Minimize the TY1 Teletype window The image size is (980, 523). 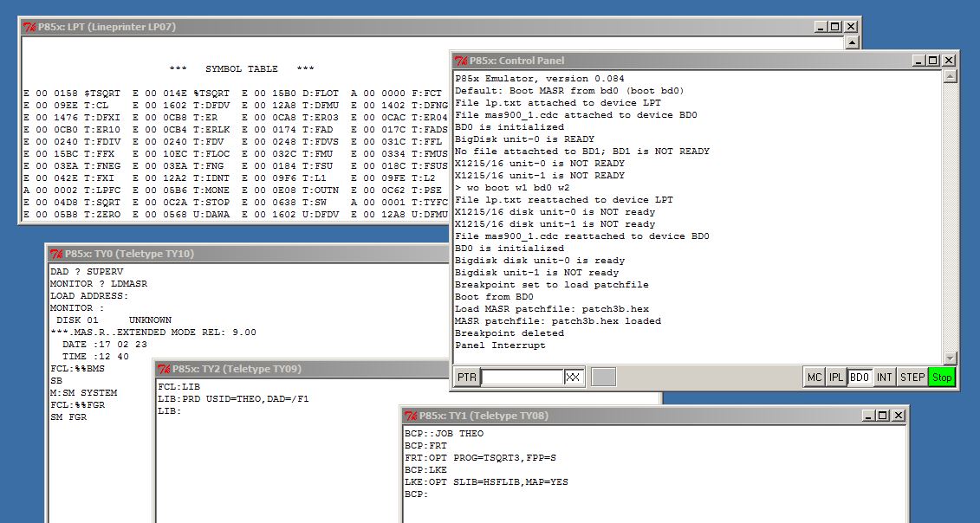(868, 416)
